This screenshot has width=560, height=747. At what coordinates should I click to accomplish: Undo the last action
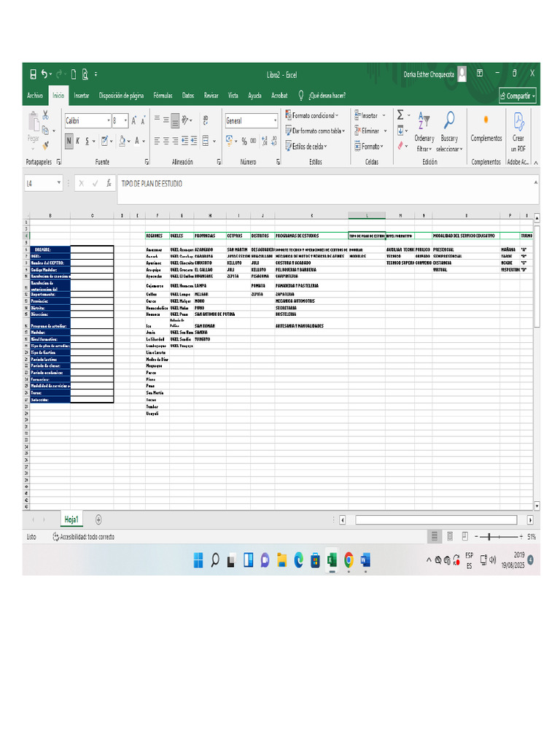click(44, 74)
